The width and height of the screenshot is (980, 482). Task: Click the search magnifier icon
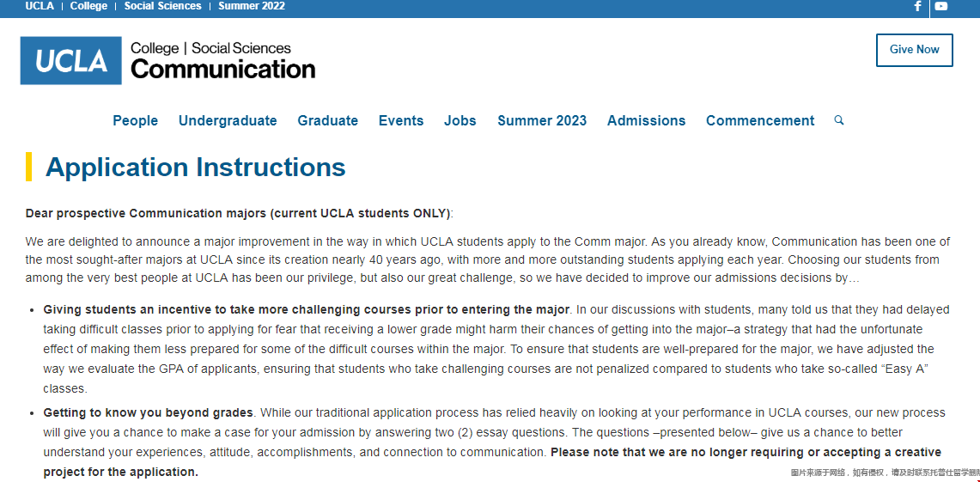pyautogui.click(x=839, y=120)
